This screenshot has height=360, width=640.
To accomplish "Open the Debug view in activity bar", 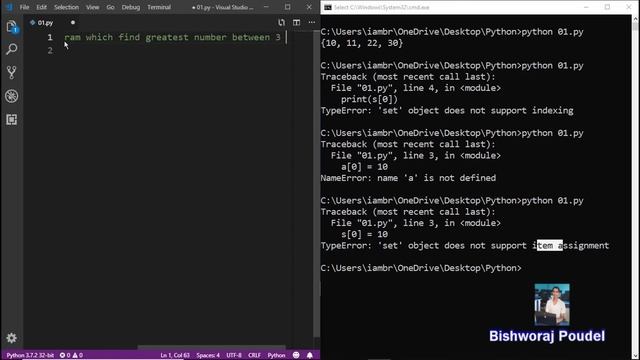I will [11, 96].
